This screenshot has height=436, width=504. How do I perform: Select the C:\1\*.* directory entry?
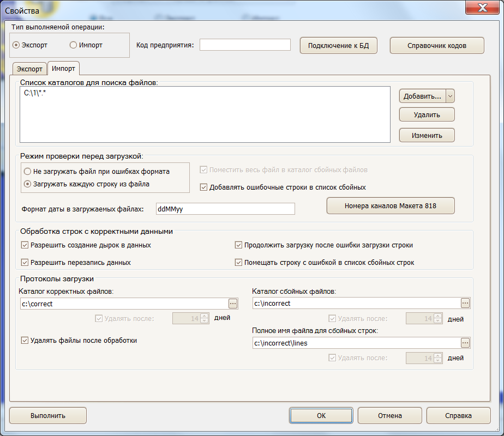(x=36, y=94)
